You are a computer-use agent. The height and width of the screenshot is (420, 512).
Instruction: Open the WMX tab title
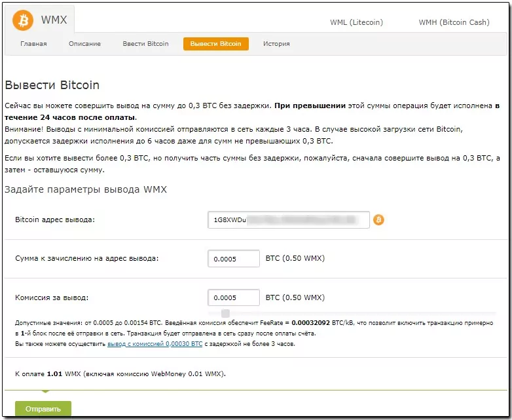54,20
